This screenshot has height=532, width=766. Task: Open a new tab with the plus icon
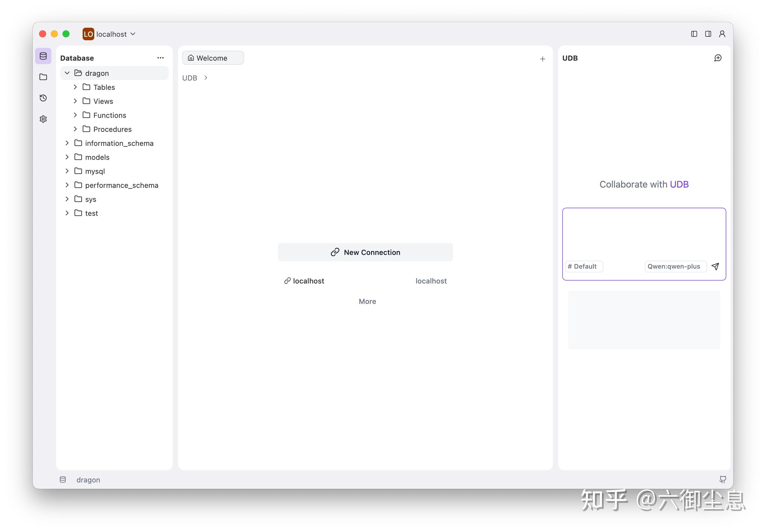click(543, 59)
